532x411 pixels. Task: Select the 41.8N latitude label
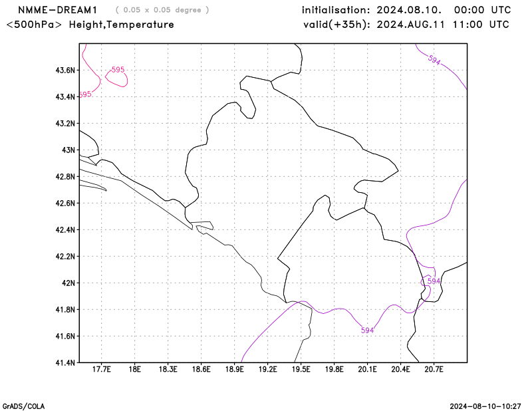coord(65,309)
